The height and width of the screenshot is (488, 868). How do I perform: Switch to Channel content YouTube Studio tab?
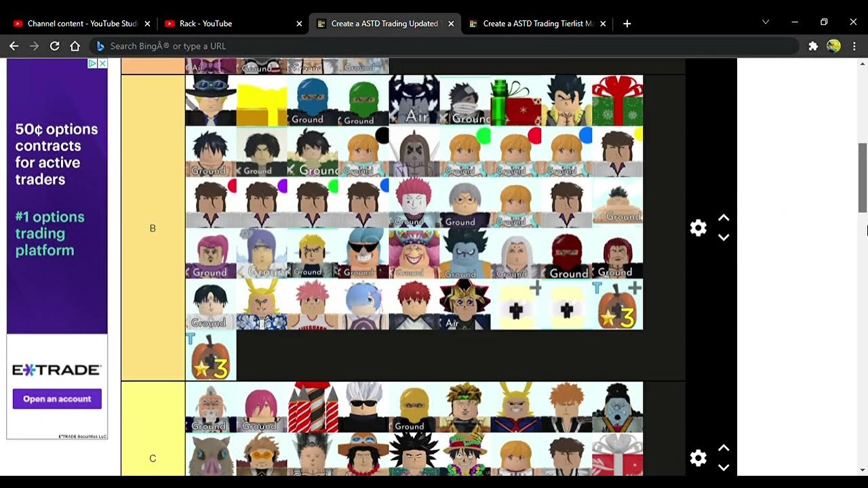81,24
